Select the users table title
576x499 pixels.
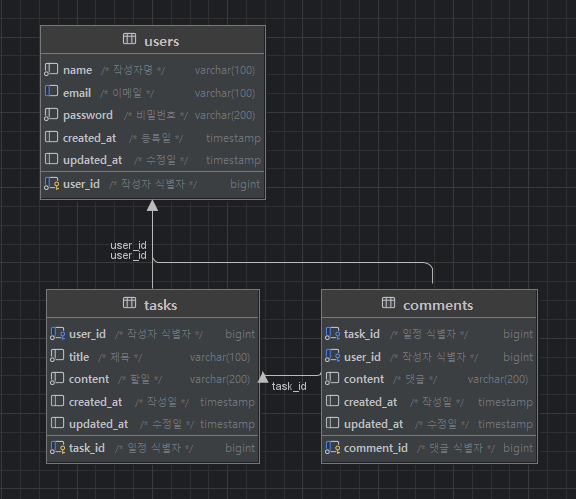(162, 42)
